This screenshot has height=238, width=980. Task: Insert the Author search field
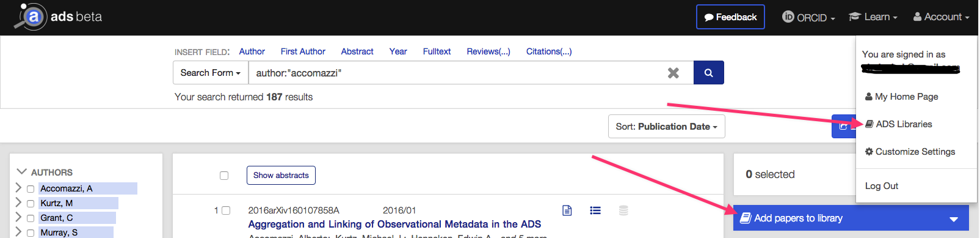click(x=252, y=51)
